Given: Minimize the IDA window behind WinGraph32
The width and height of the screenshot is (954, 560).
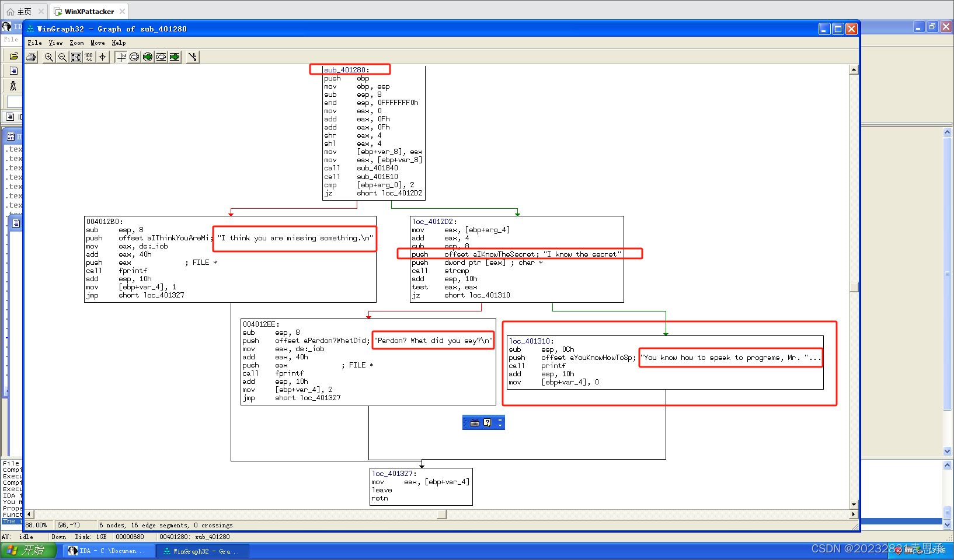Looking at the screenshot, I should [919, 27].
